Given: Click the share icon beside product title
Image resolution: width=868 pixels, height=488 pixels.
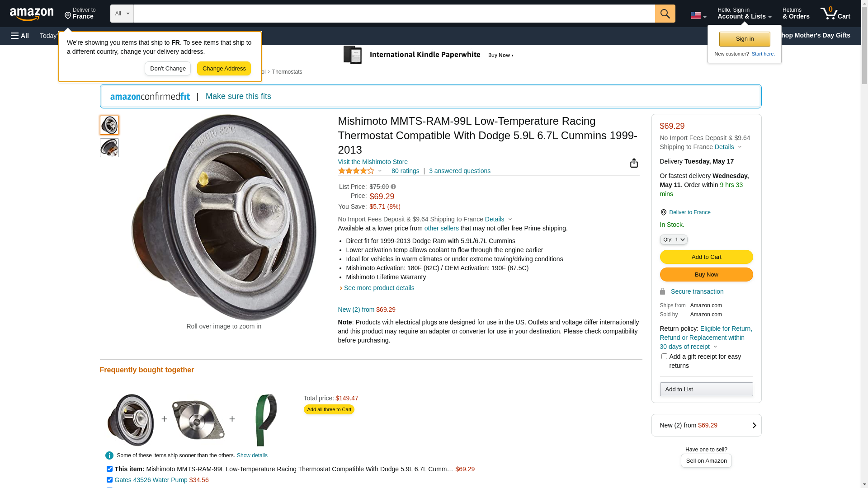Looking at the screenshot, I should [x=634, y=163].
